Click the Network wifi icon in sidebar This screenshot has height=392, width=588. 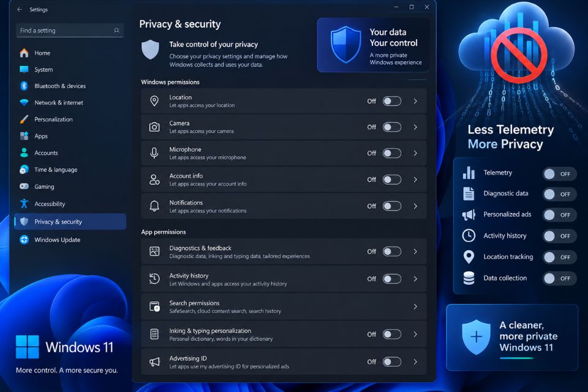click(x=24, y=102)
